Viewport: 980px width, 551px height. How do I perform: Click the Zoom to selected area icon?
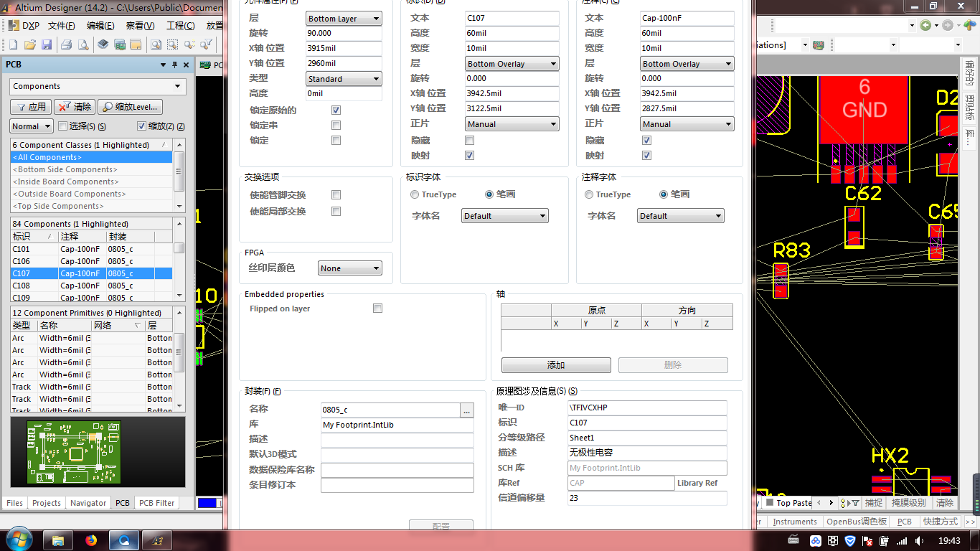click(x=173, y=45)
